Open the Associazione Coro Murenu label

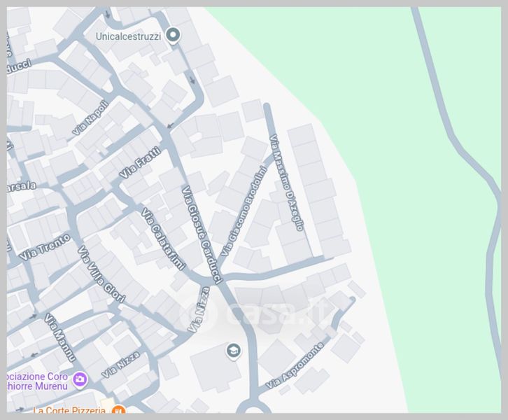coord(37,381)
